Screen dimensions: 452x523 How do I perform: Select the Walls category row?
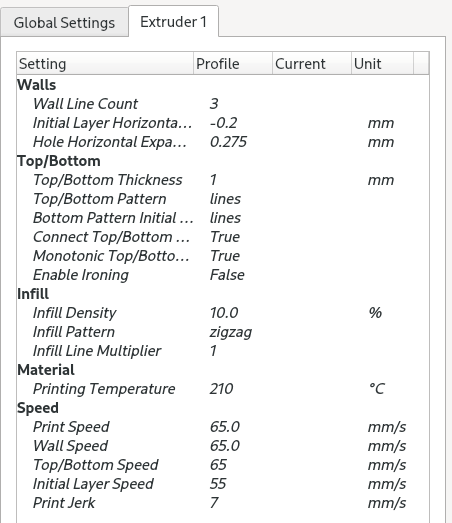(x=223, y=85)
